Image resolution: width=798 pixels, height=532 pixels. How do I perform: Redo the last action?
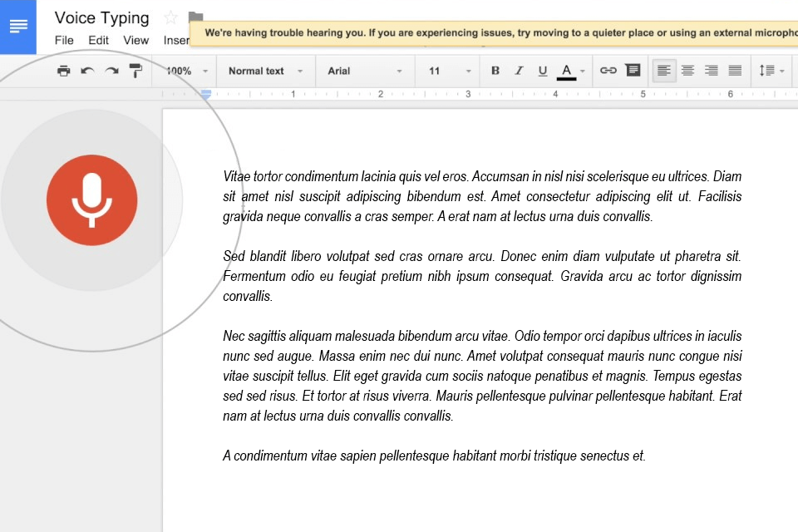pyautogui.click(x=111, y=71)
